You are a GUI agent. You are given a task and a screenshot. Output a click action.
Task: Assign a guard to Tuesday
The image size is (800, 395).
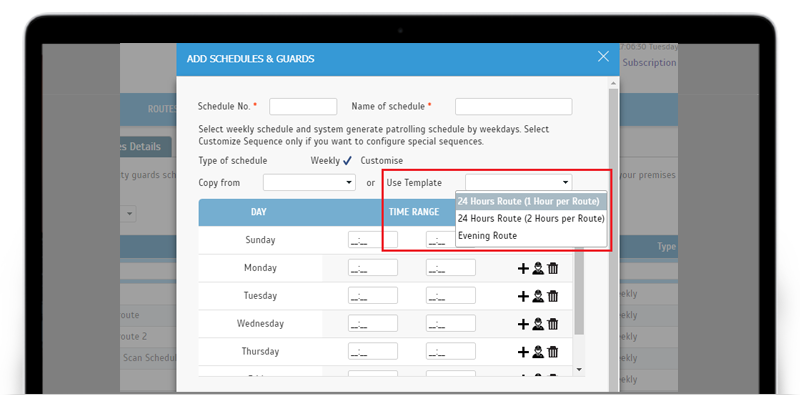(x=538, y=296)
